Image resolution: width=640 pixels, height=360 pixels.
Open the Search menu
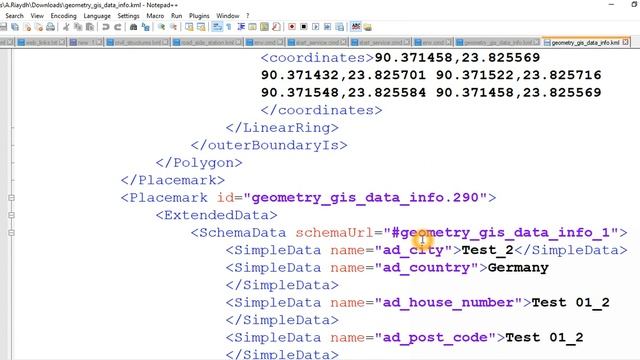point(14,16)
